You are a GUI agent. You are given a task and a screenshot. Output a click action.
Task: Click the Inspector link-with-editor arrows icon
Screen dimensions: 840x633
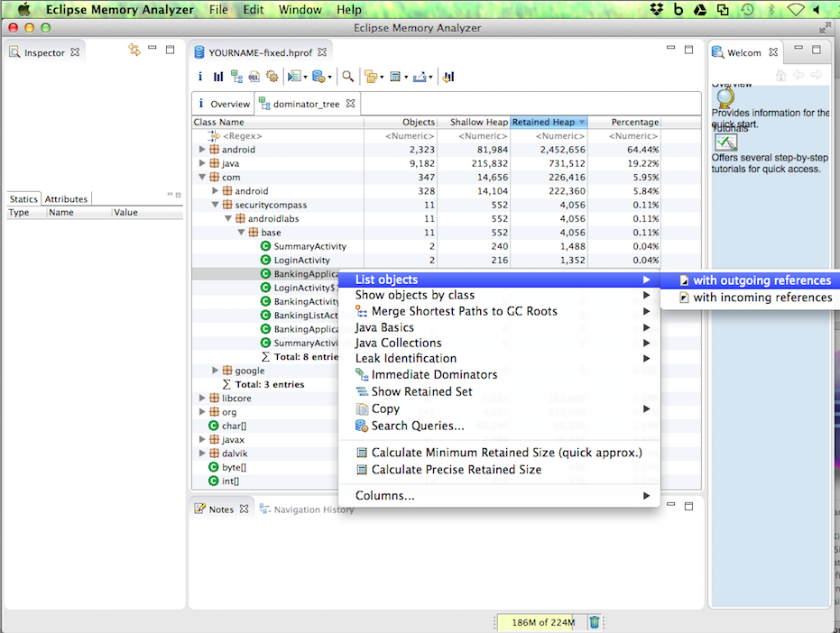(x=134, y=50)
